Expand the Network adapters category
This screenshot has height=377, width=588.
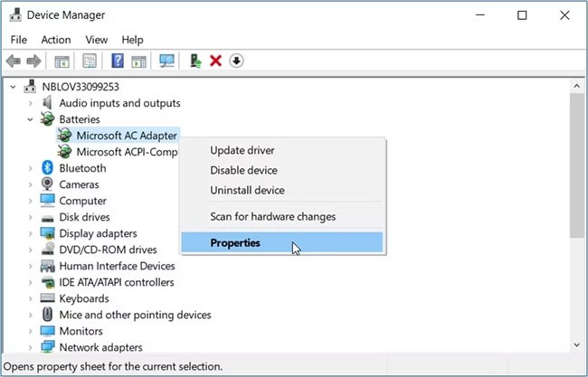[30, 347]
